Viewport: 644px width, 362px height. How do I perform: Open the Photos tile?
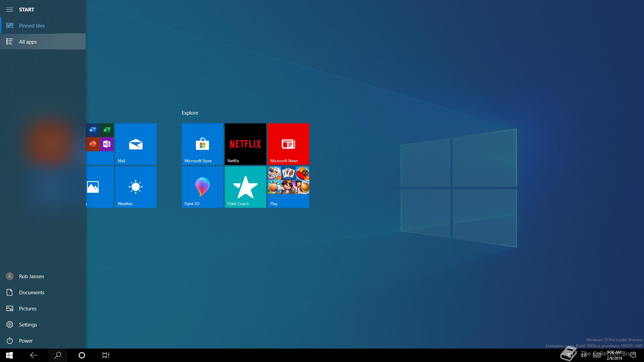100,187
